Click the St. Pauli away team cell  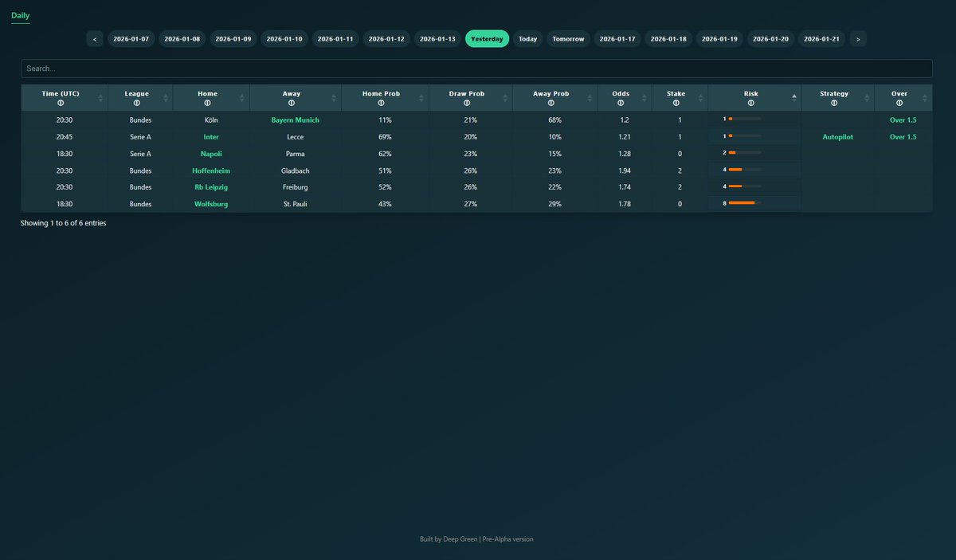(x=296, y=204)
